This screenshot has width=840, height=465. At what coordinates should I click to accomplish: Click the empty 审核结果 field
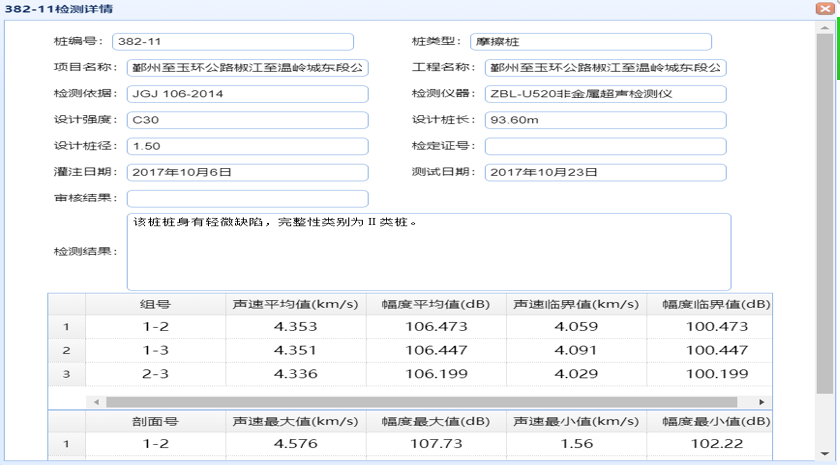[248, 198]
